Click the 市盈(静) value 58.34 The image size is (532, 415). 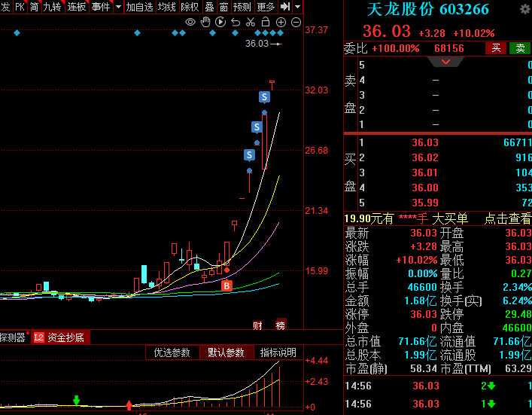tap(424, 368)
